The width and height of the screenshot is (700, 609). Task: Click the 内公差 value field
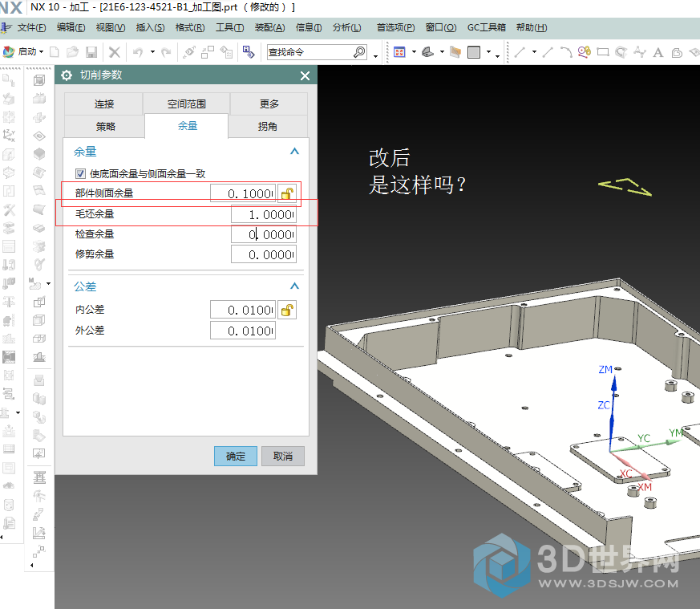[x=243, y=310]
